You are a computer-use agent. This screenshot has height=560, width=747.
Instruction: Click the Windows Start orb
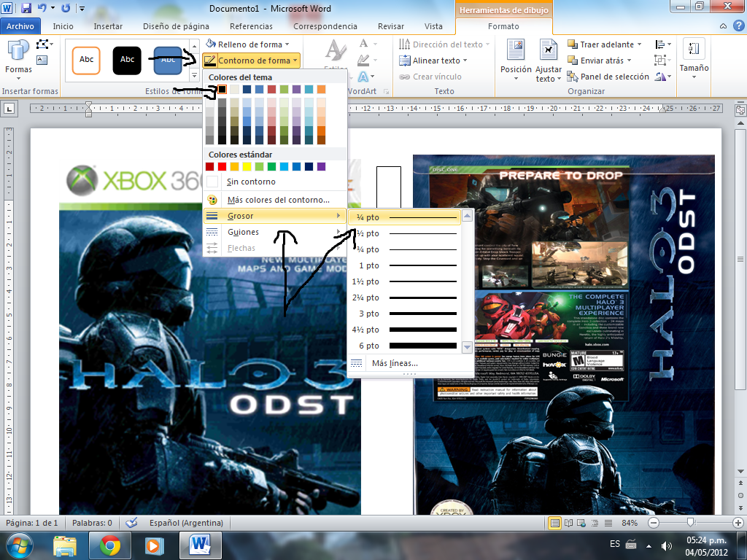19,545
